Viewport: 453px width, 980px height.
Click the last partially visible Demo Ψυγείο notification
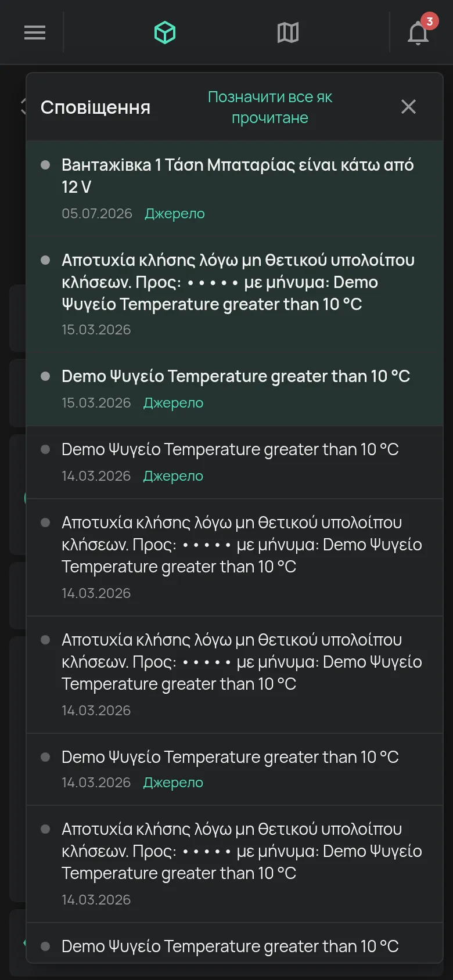[235, 943]
